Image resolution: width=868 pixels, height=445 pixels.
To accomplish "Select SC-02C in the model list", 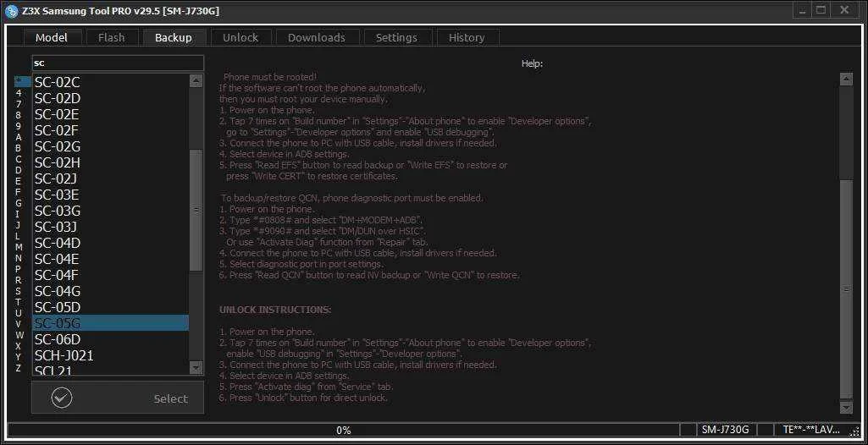I will tap(110, 82).
